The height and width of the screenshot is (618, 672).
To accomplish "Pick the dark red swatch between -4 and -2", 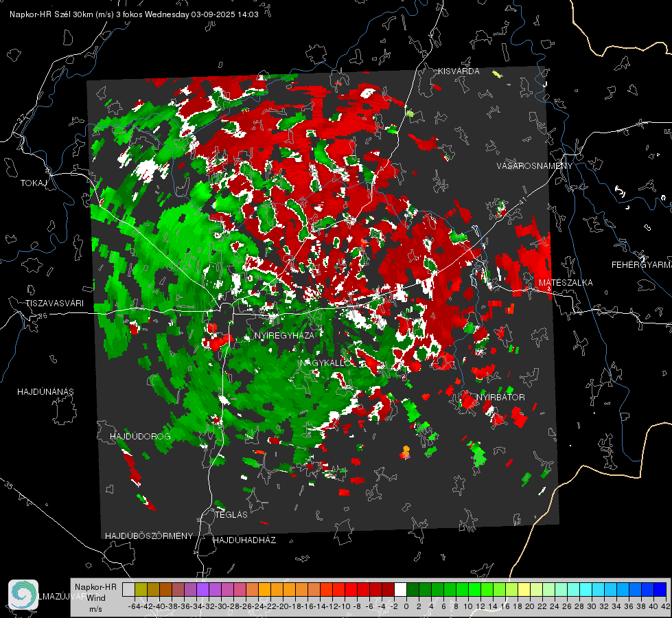I will pos(389,589).
